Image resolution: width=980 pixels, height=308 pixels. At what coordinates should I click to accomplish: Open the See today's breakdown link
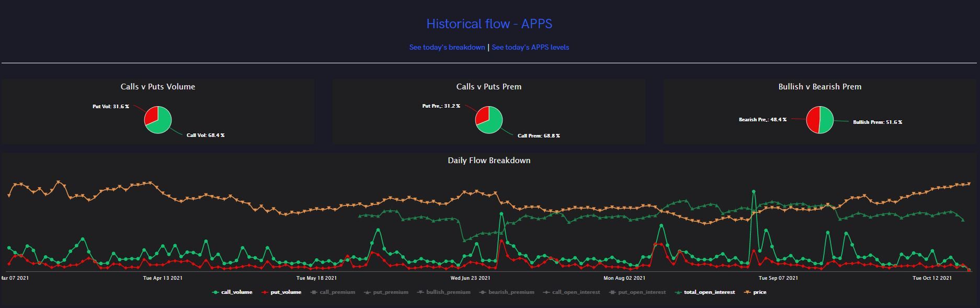(x=447, y=48)
